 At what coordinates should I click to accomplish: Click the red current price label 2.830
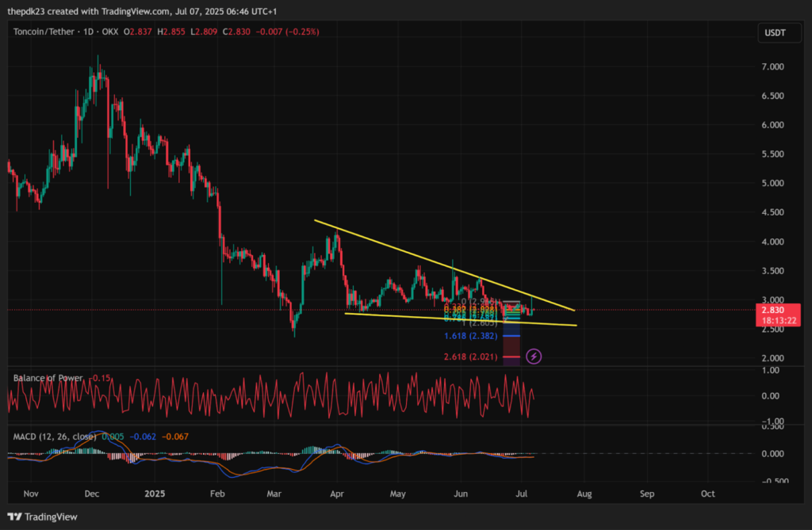[773, 310]
